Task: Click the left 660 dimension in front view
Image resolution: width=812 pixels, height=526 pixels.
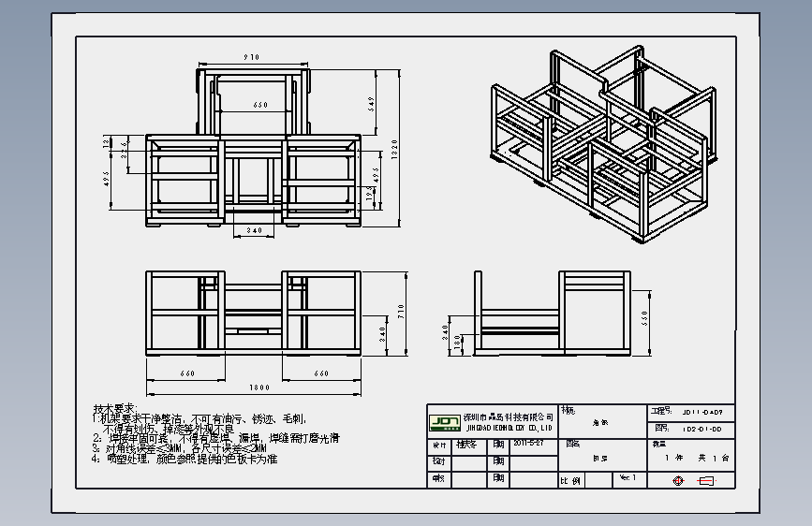Action: click(x=187, y=373)
